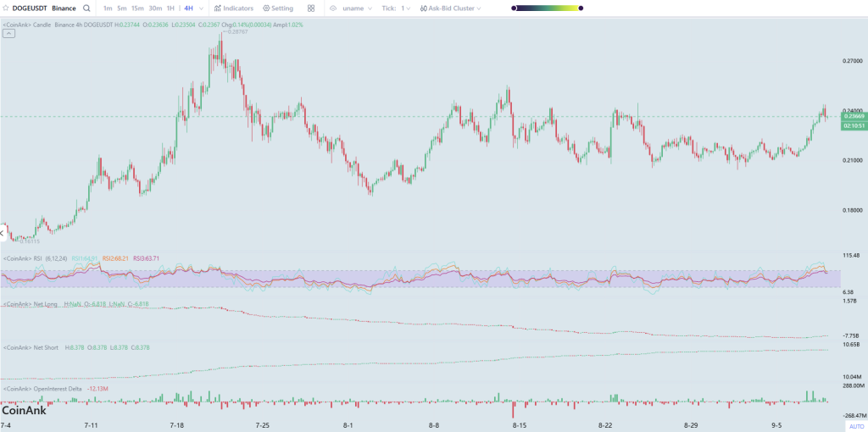Image resolution: width=868 pixels, height=432 pixels.
Task: Collapse the candle legend with the caret button
Action: click(x=8, y=34)
